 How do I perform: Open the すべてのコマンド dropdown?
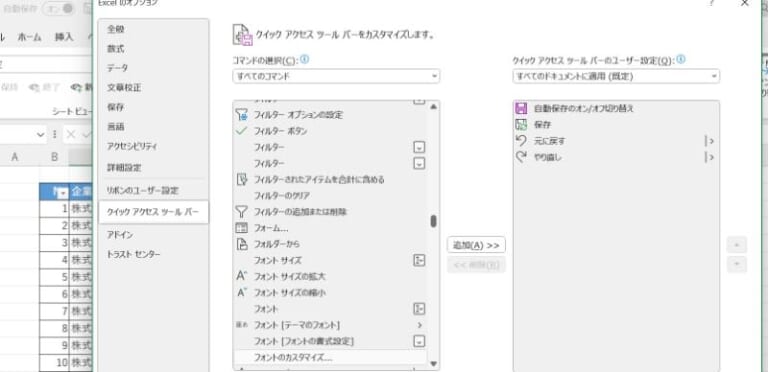click(x=336, y=76)
